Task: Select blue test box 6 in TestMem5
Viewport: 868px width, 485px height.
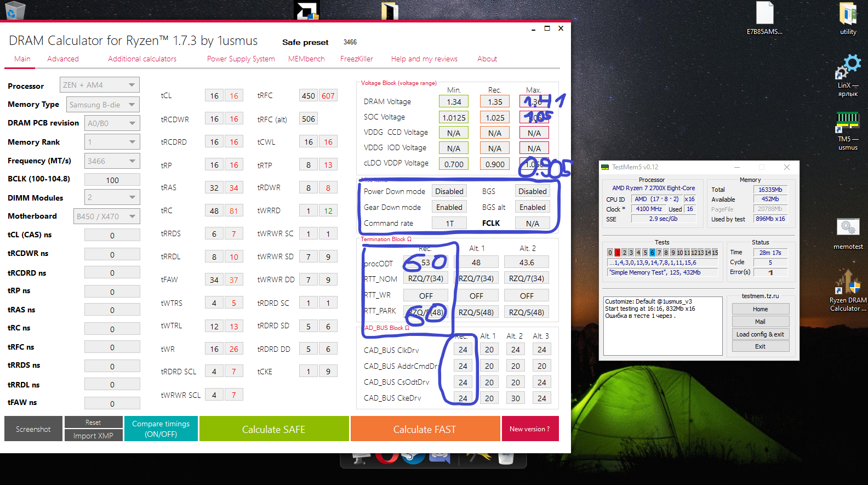Action: [x=652, y=253]
